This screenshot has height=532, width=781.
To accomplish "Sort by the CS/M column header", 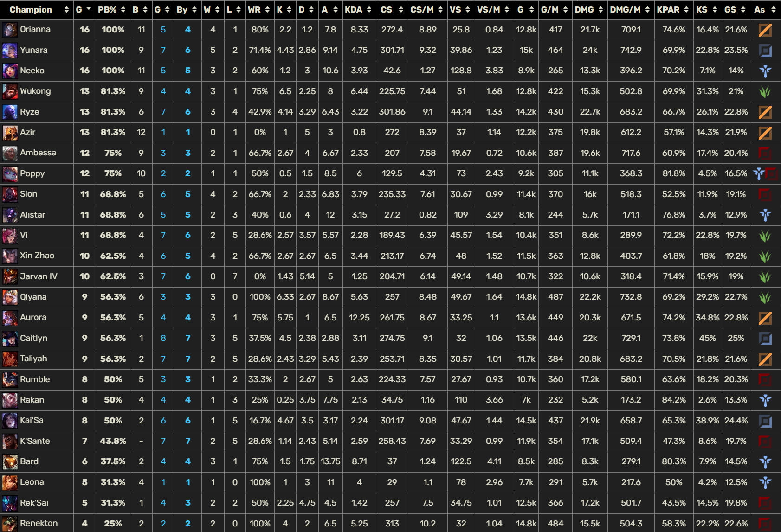I will pyautogui.click(x=427, y=10).
